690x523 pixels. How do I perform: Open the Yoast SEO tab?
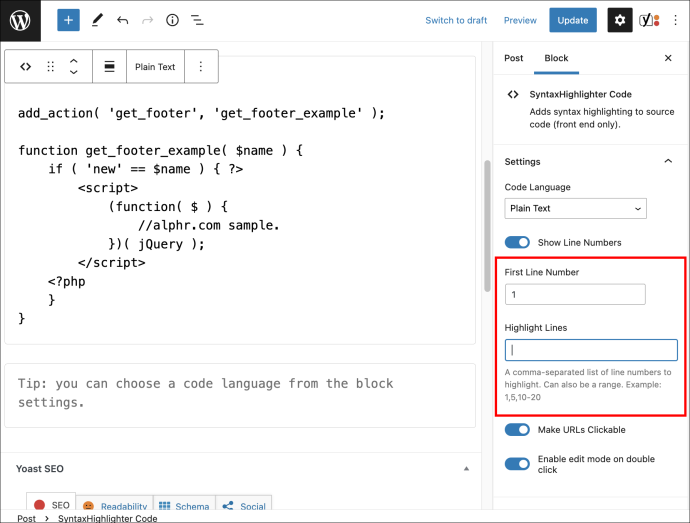click(51, 503)
